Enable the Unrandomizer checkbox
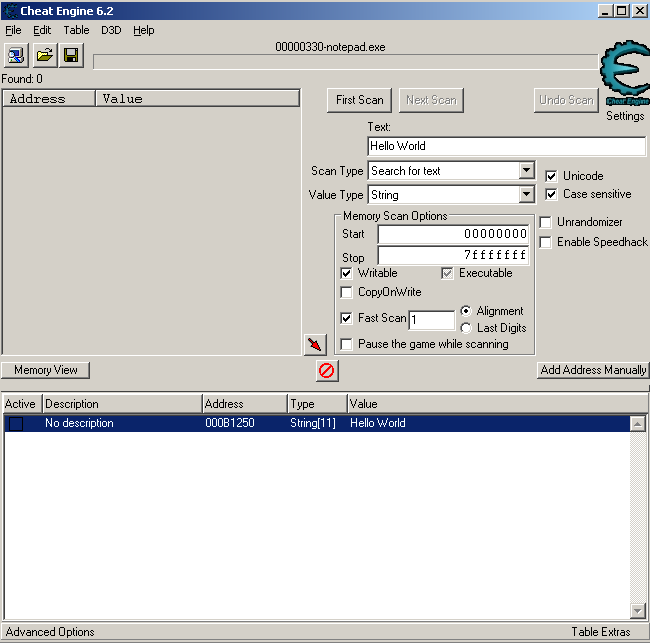 546,222
